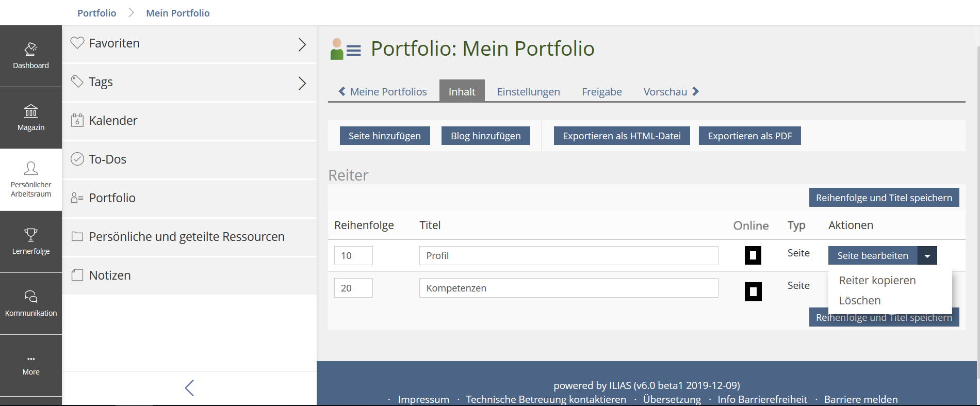Click the Kompetenzen title input field
Image resolution: width=980 pixels, height=406 pixels.
coord(568,288)
